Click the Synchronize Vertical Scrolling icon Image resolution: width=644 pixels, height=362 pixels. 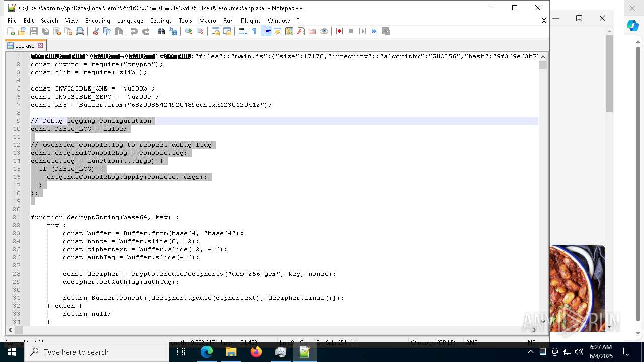[x=216, y=31]
